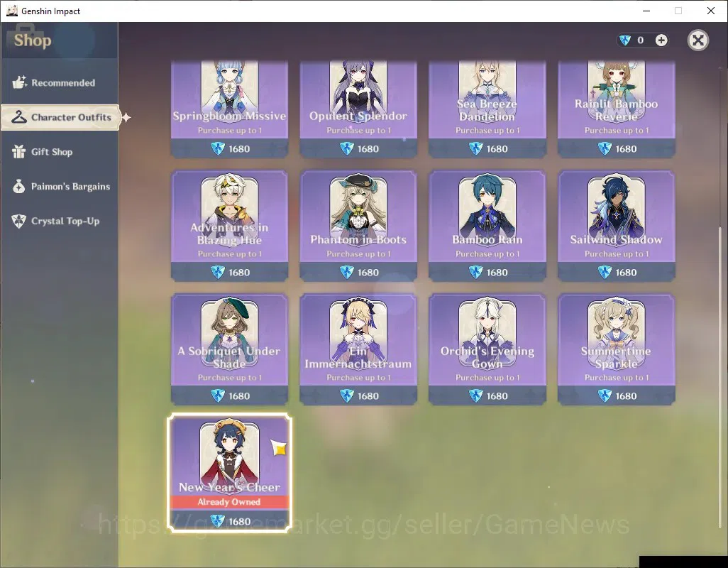
Task: Close the Shop with the X button
Action: point(697,40)
